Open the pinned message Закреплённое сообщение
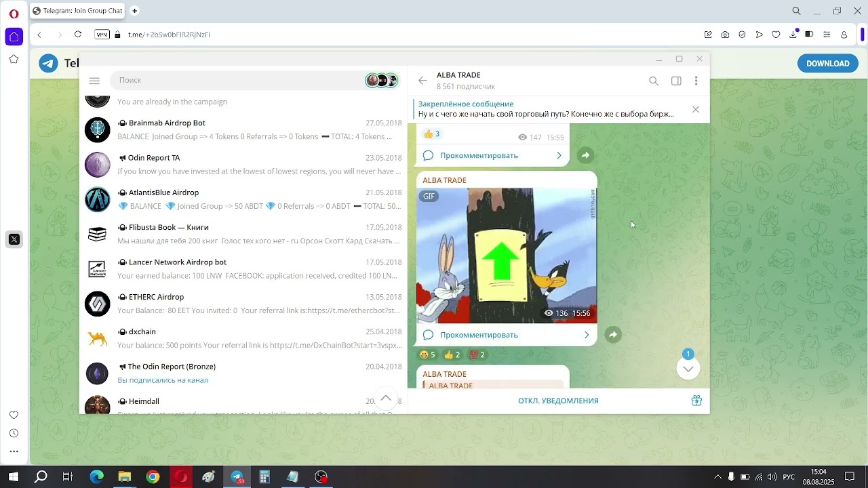This screenshot has width=868, height=488. 547,109
